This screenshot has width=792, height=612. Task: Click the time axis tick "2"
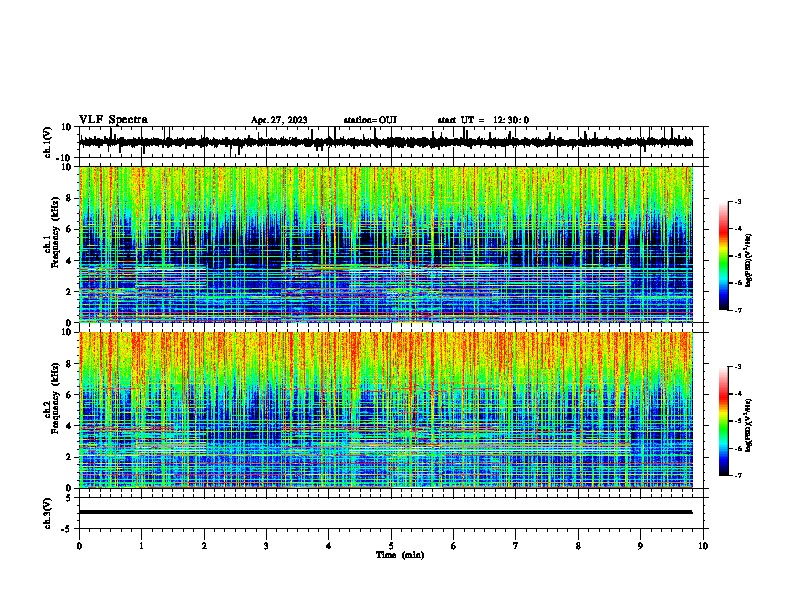point(204,546)
